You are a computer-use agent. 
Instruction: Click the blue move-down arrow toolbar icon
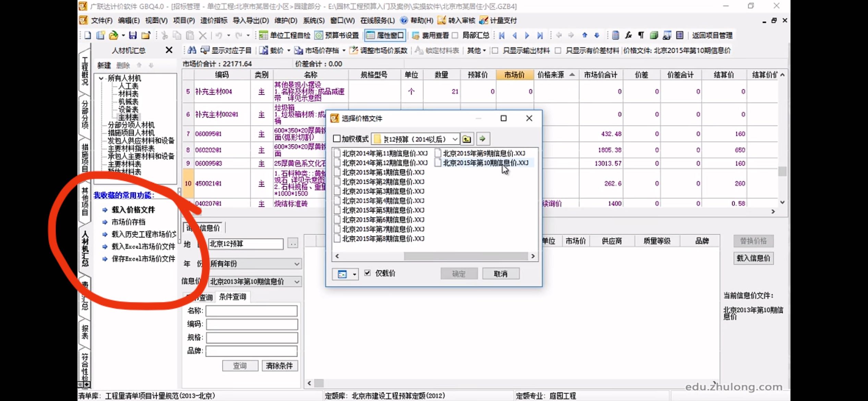(x=597, y=35)
